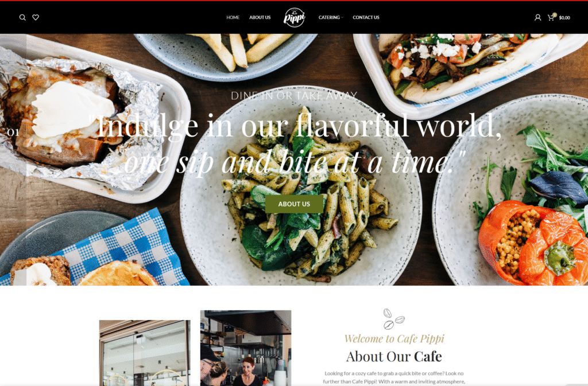Click the cart item count badge

click(x=554, y=14)
